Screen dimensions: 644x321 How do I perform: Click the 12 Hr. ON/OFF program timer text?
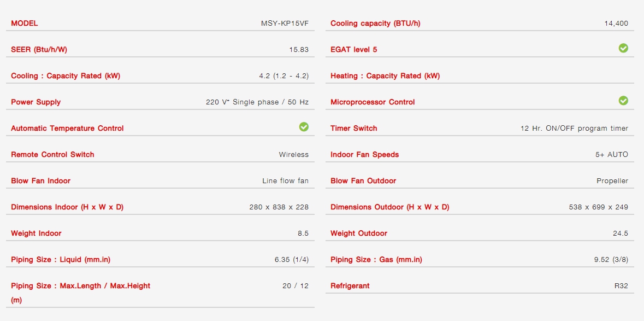[574, 128]
